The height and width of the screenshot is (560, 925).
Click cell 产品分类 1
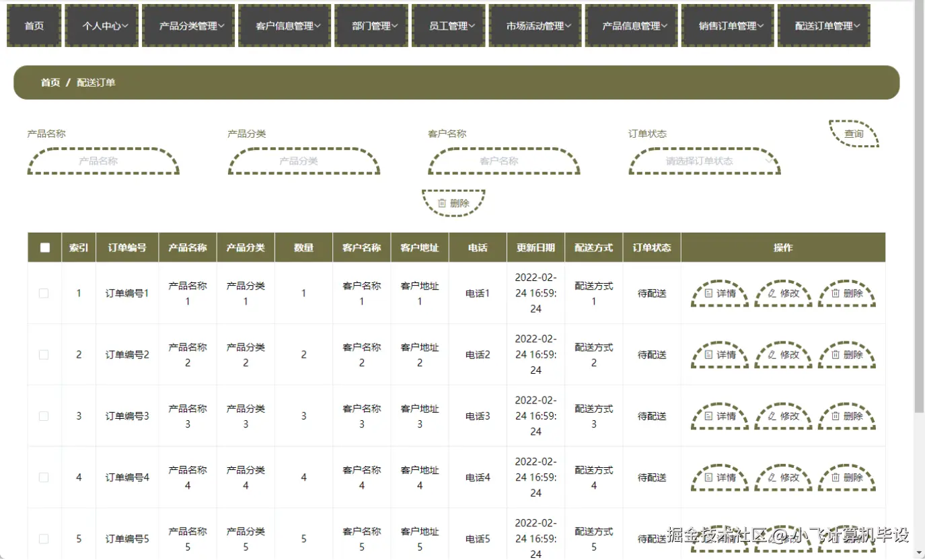click(246, 293)
